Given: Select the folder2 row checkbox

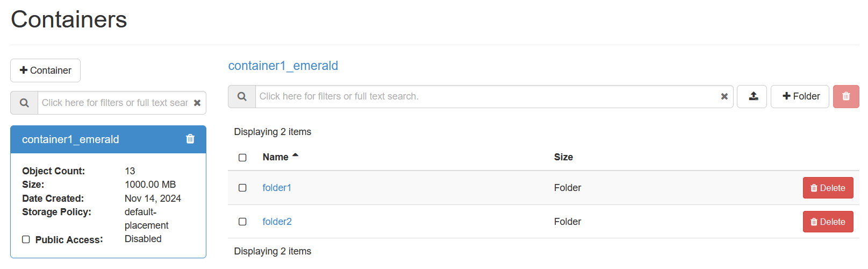Looking at the screenshot, I should click(x=242, y=222).
